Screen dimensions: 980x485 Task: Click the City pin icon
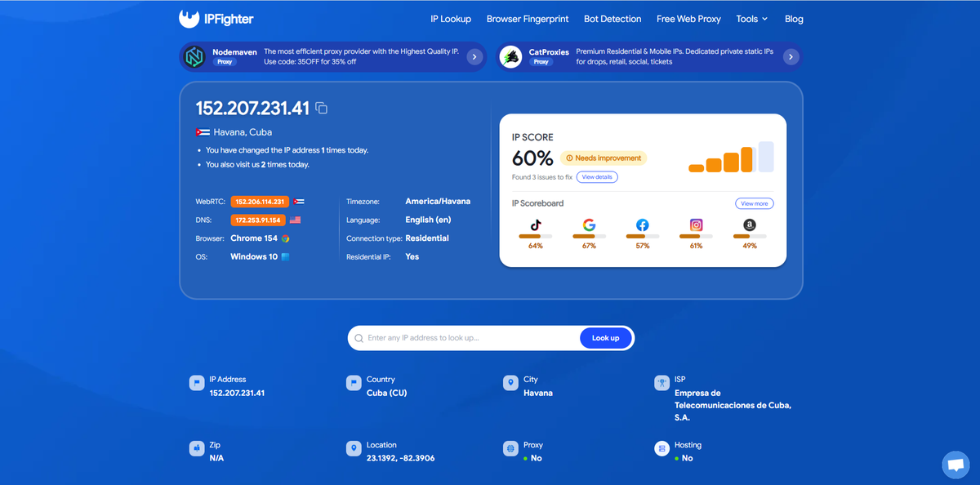(510, 382)
